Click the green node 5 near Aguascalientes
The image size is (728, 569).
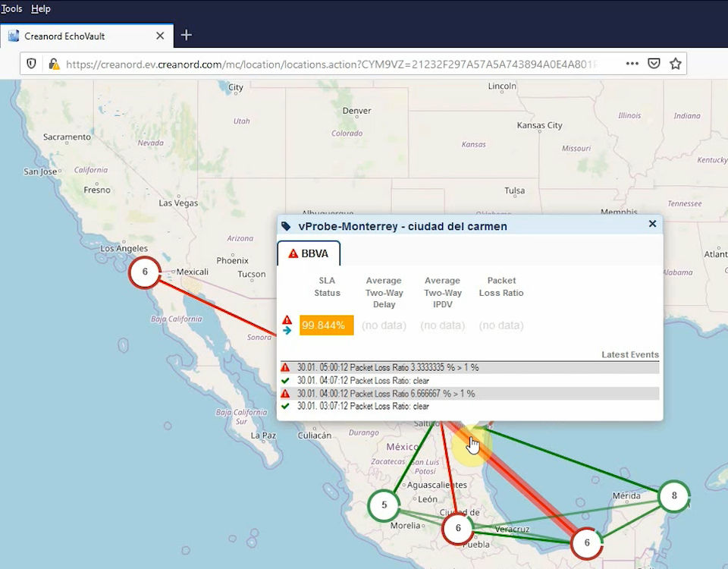[x=384, y=505]
